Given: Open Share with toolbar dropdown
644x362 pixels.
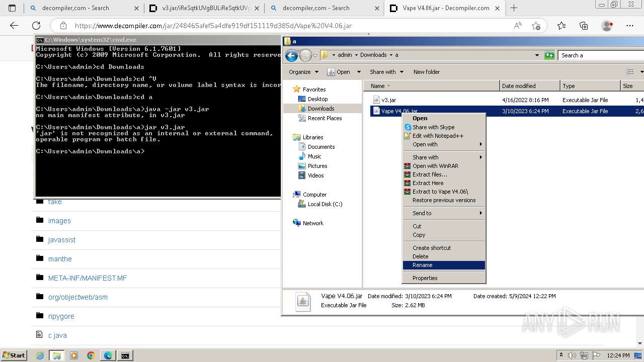Looking at the screenshot, I should click(x=386, y=72).
